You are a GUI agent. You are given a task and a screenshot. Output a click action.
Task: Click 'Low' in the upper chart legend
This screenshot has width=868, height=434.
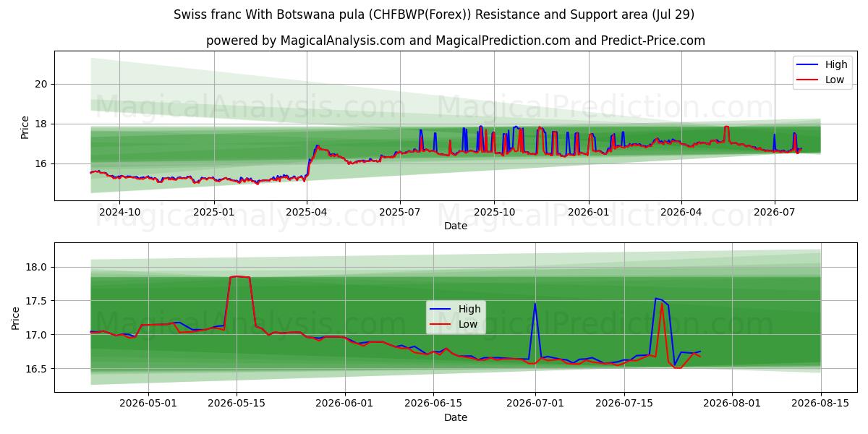pos(835,80)
